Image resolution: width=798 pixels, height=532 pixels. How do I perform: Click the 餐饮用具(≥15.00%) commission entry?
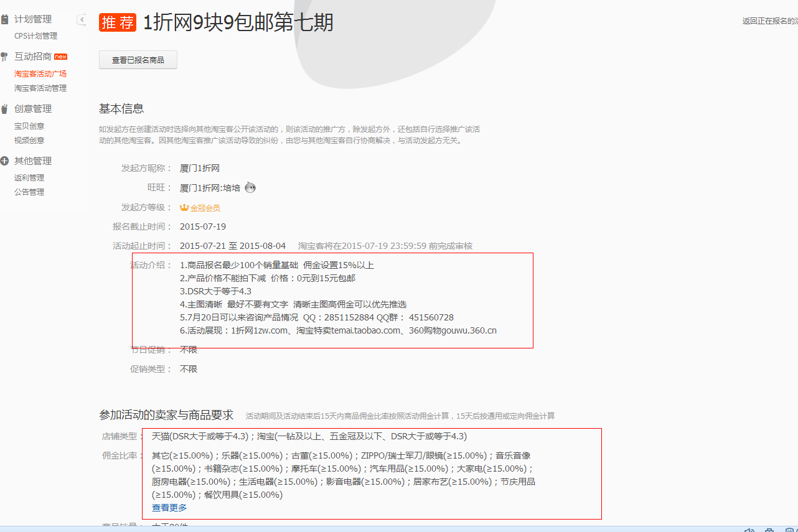point(243,495)
